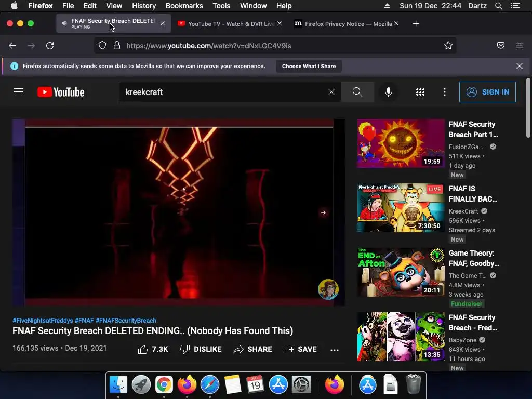
Task: Open the #FiveNightsatFreddys hashtag link
Action: 43,320
